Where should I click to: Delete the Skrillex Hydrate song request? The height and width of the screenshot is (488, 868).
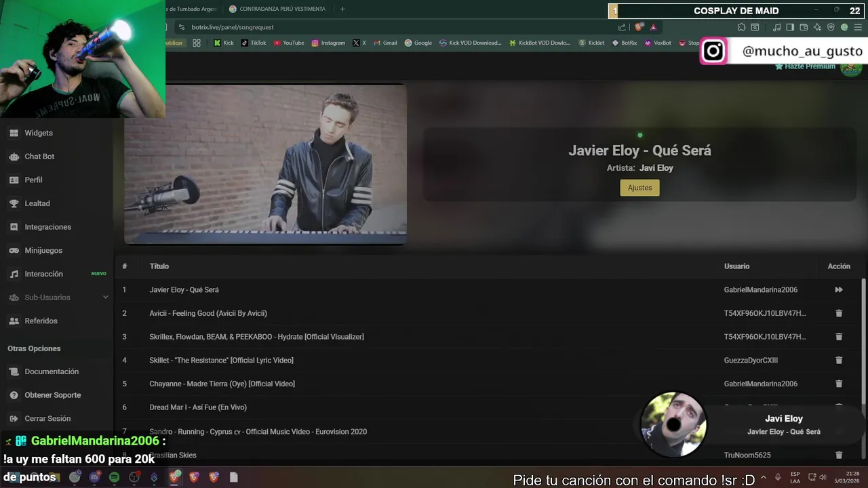(839, 337)
